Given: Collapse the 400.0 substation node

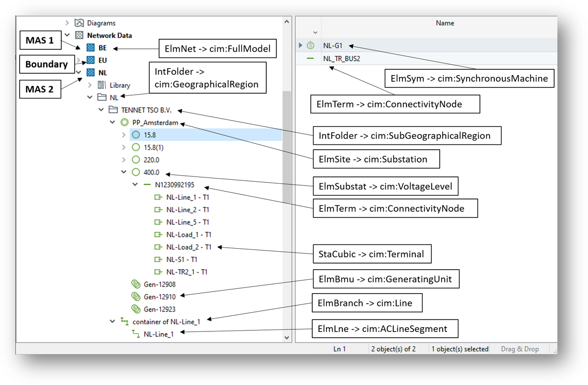Looking at the screenshot, I should pos(124,172).
